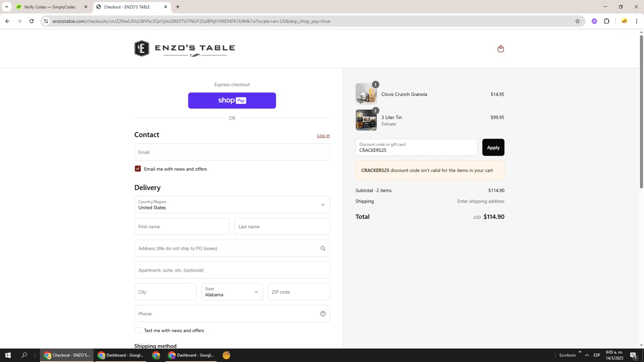Screen dimensions: 644x362
Task: Click the ZIP code field
Action: point(299,292)
